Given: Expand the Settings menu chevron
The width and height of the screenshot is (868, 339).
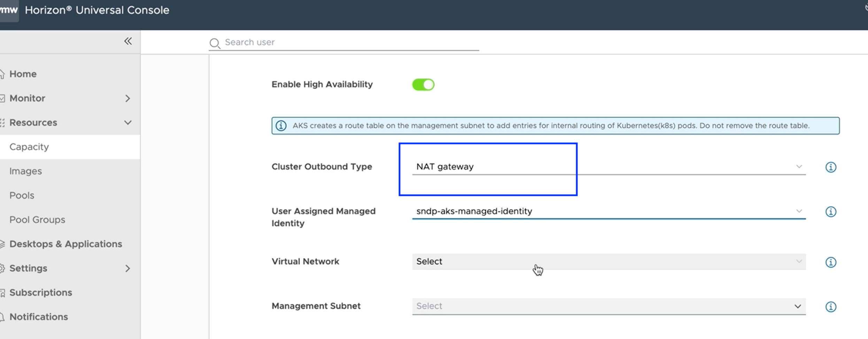Looking at the screenshot, I should (x=128, y=268).
